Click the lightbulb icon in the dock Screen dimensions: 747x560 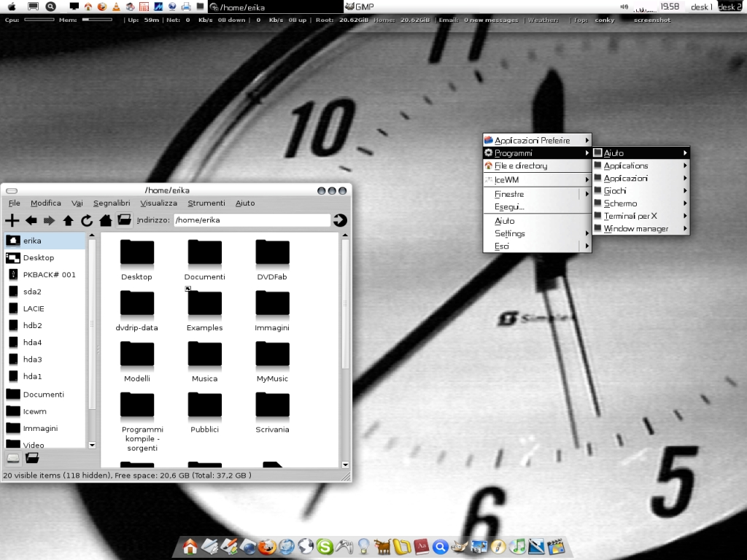pyautogui.click(x=363, y=546)
